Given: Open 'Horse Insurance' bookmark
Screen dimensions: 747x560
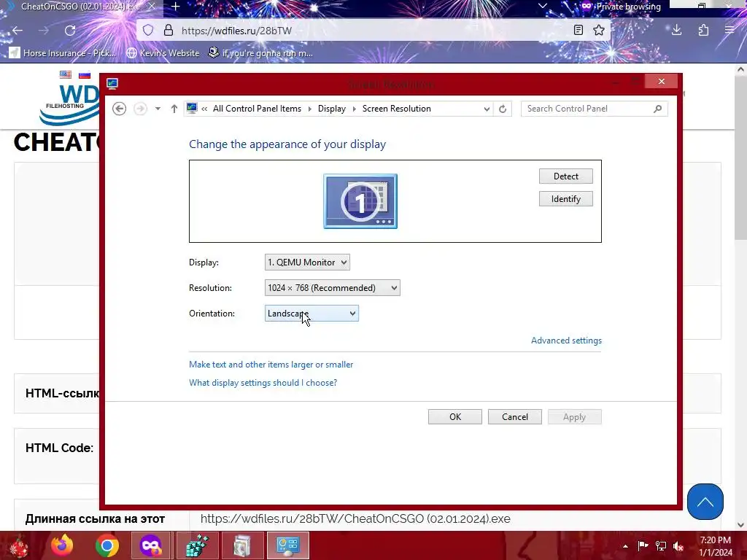Looking at the screenshot, I should 63,52.
